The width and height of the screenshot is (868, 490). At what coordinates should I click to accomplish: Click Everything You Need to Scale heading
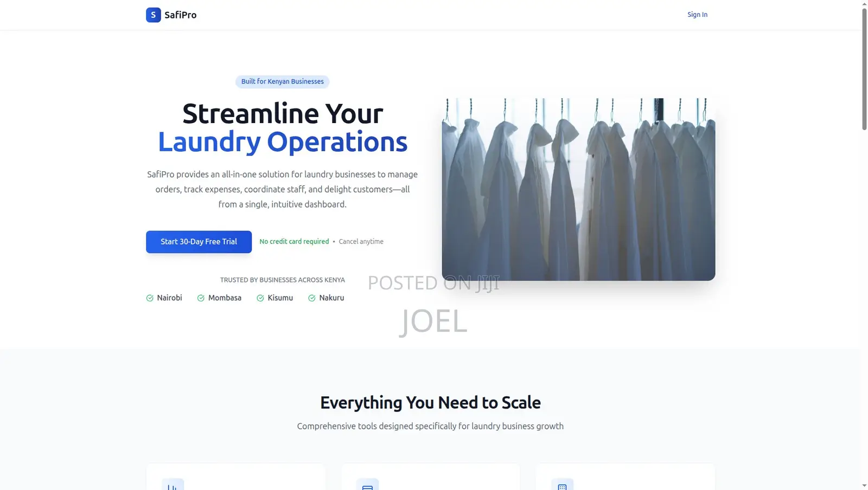430,403
